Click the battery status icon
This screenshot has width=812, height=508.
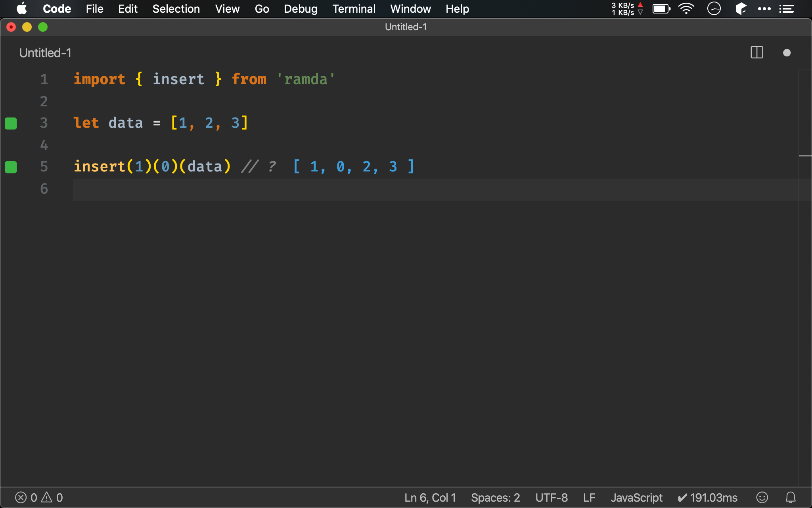661,9
